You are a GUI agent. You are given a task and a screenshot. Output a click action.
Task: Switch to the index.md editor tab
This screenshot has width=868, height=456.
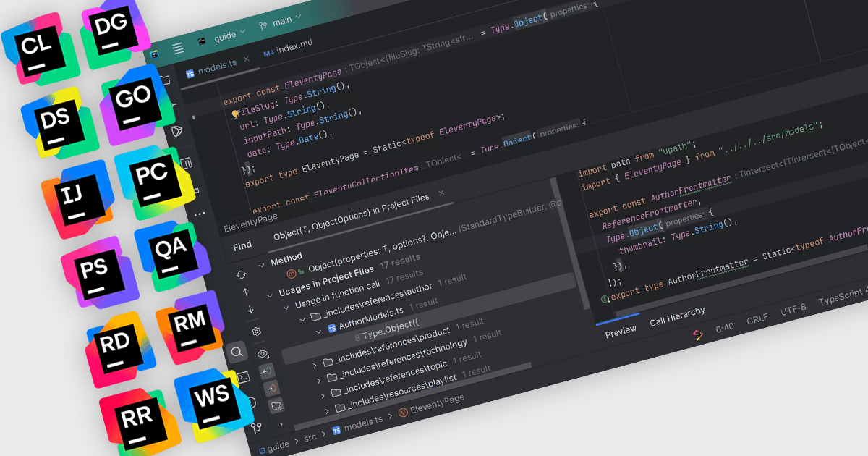click(288, 48)
